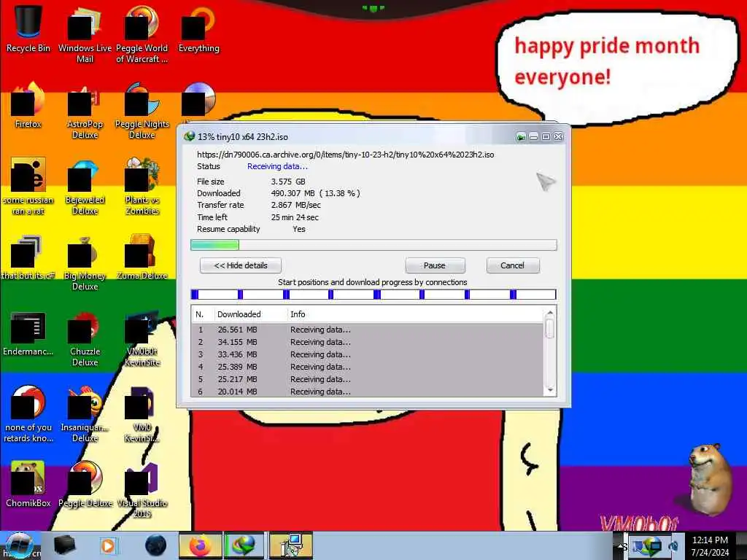747x560 pixels.
Task: Select the 'some russian ran a rat' icon
Action: click(x=28, y=186)
